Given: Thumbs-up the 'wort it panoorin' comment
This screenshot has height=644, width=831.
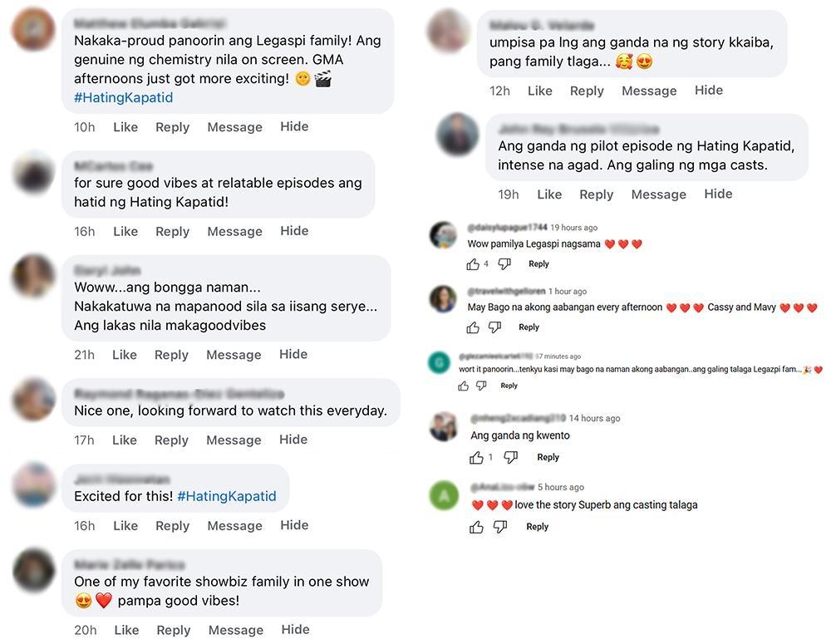Looking at the screenshot, I should click(x=463, y=386).
